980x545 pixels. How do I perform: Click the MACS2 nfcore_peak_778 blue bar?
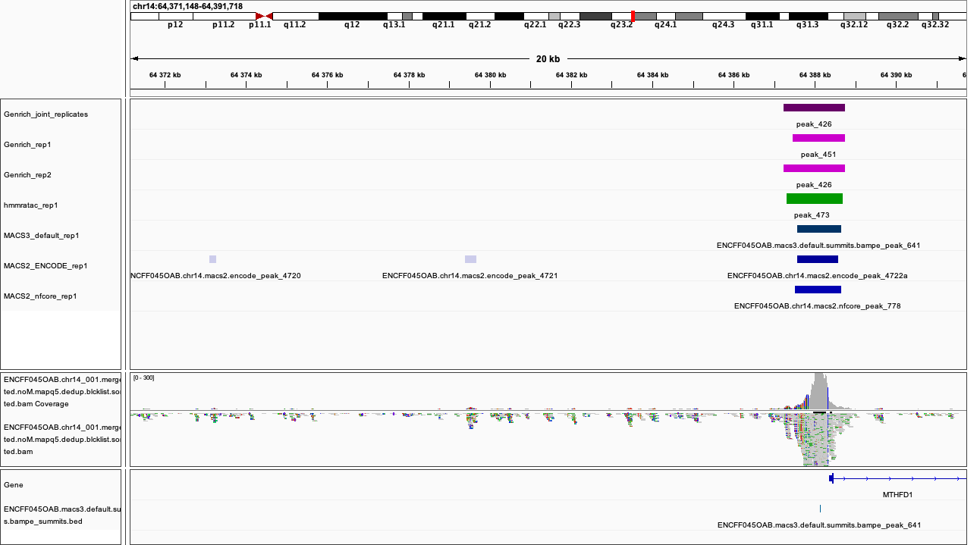pos(818,290)
